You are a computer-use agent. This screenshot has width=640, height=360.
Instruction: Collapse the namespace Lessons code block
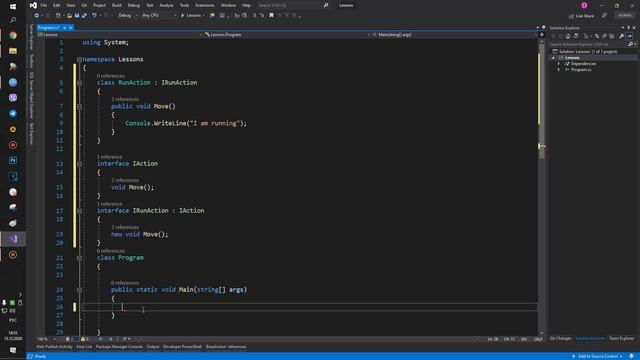point(80,60)
